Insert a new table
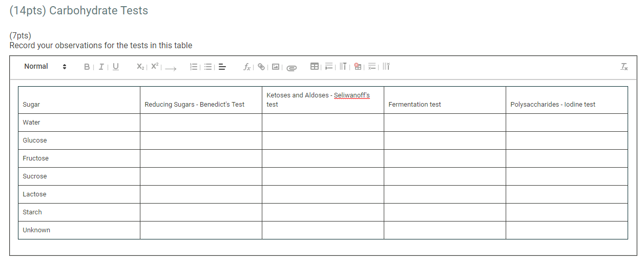This screenshot has height=261, width=644. (x=315, y=67)
